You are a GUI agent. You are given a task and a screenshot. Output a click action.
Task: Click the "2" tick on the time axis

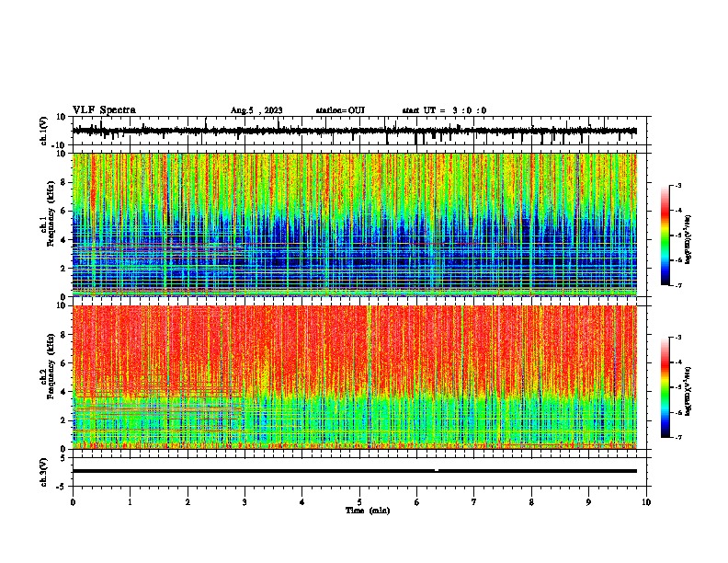188,502
